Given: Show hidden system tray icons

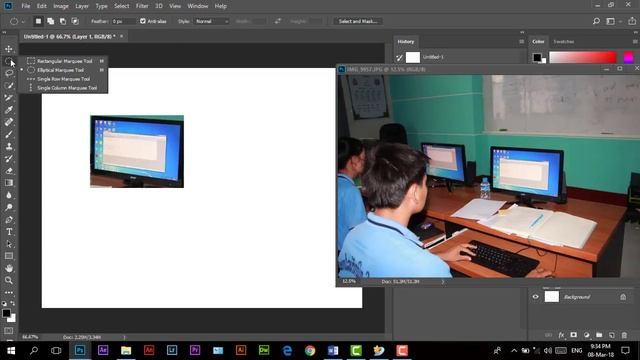Looking at the screenshot, I should [x=514, y=351].
